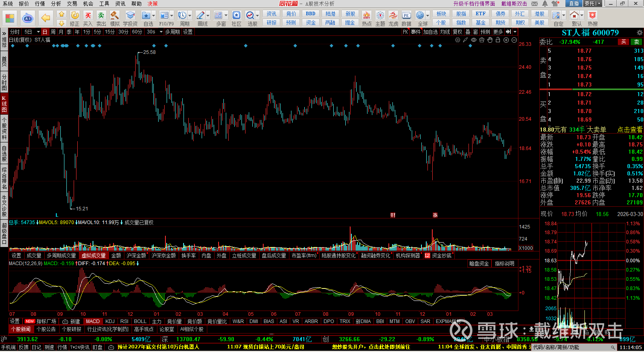The image size is (644, 352).
Task: Click the yellow back arrow icon
Action: (x=46, y=18)
